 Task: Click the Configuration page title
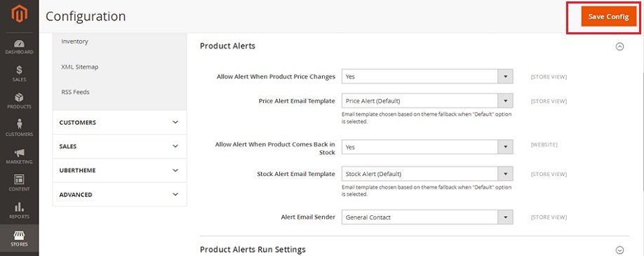(86, 16)
